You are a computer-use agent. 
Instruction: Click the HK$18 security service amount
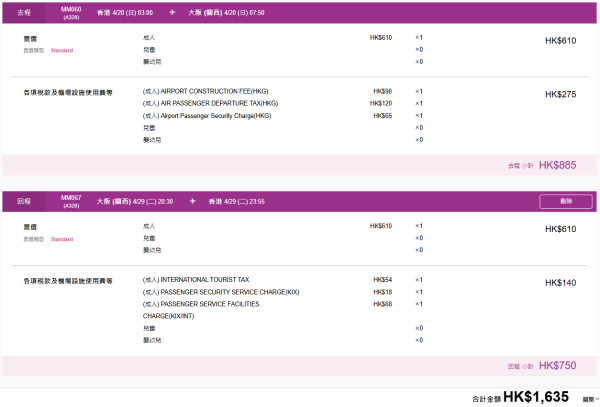(383, 292)
